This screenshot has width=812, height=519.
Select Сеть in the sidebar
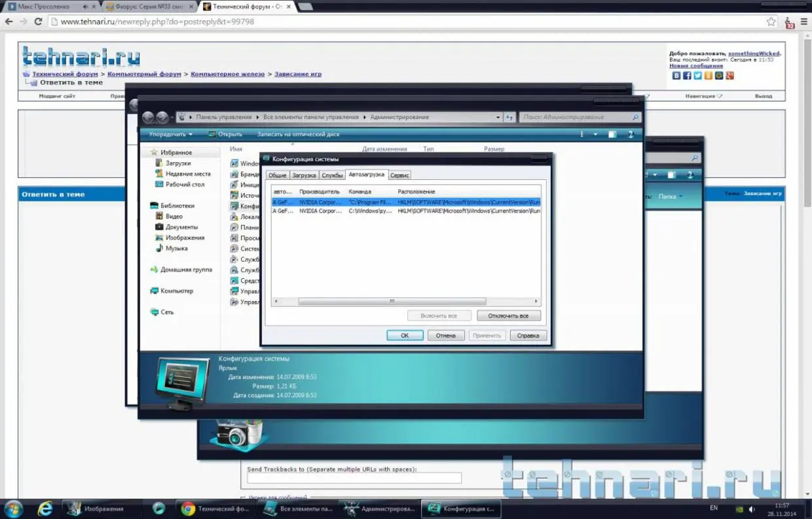[167, 312]
